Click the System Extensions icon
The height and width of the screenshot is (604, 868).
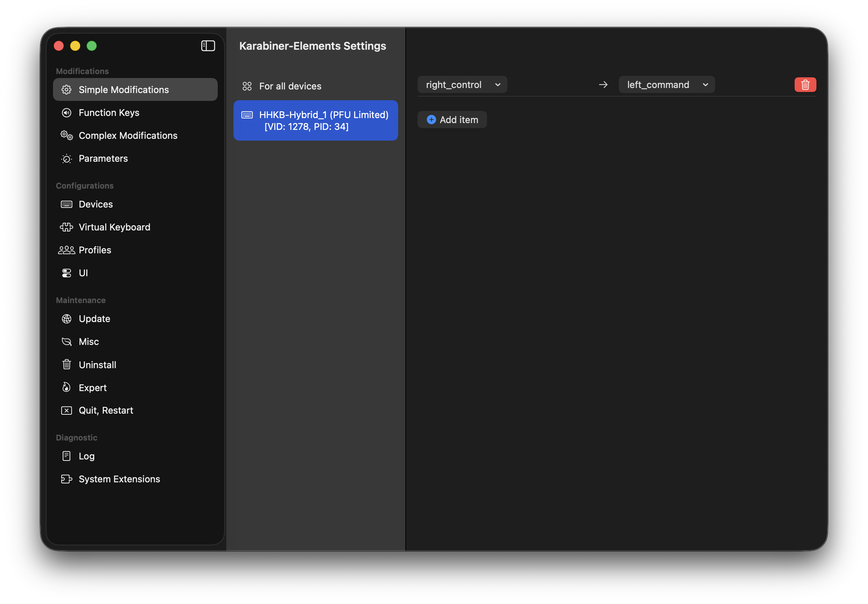tap(67, 479)
